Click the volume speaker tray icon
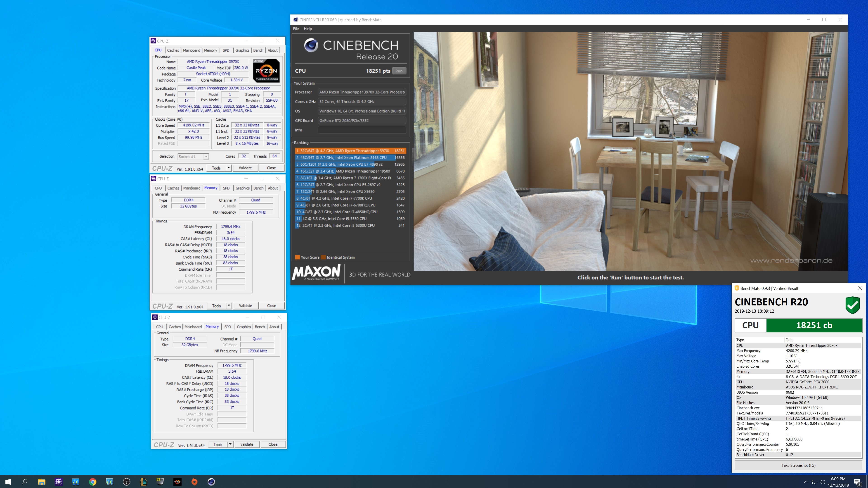 tap(823, 482)
